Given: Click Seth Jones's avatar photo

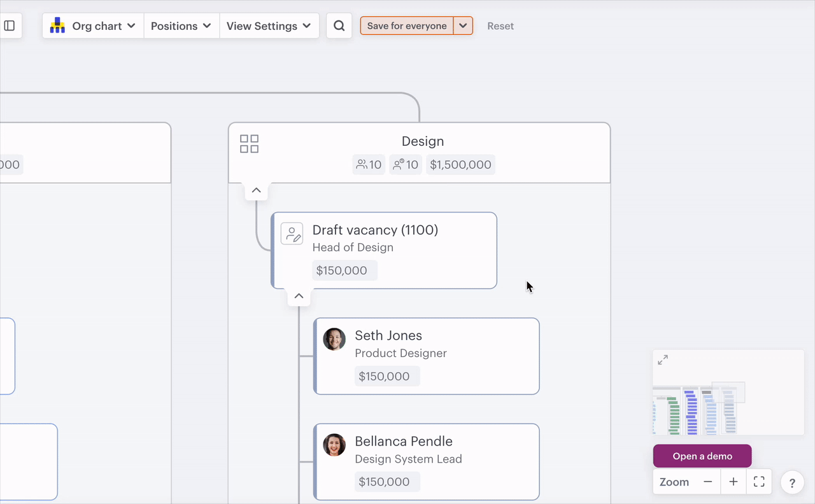Looking at the screenshot, I should [x=334, y=339].
